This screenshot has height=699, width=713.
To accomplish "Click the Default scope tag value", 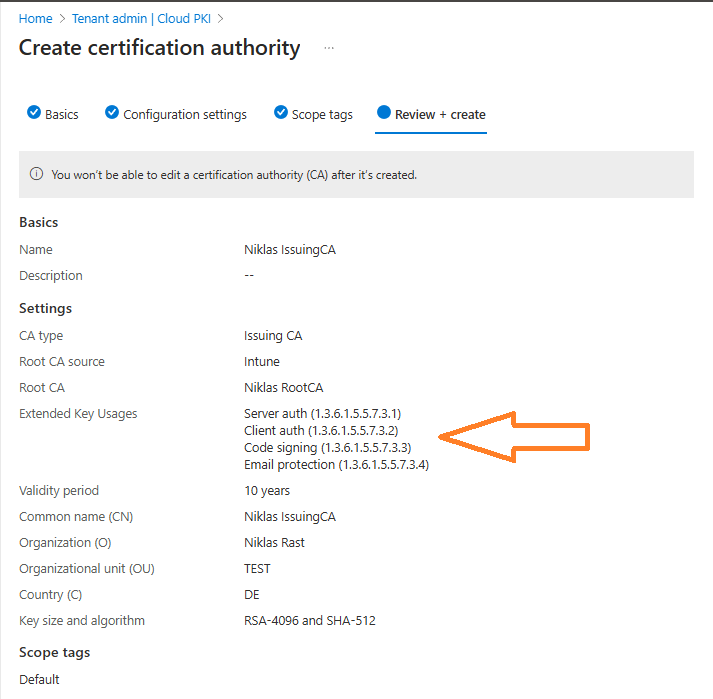I will (39, 679).
